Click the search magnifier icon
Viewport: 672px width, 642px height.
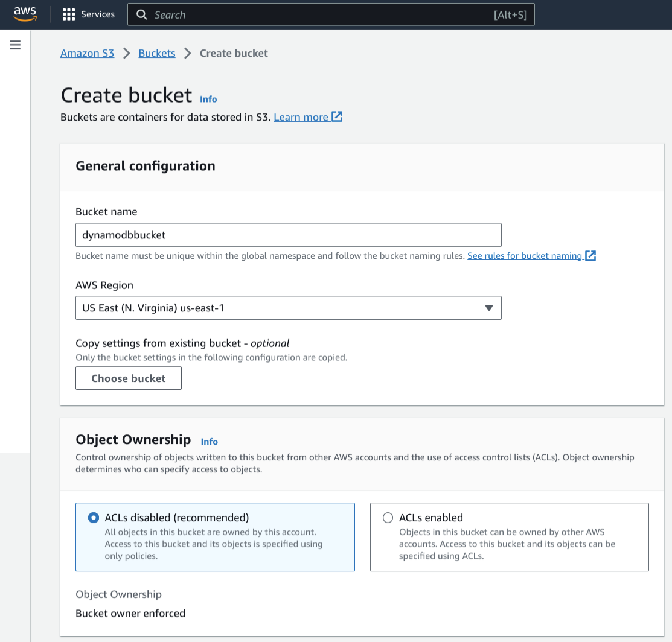pos(141,14)
